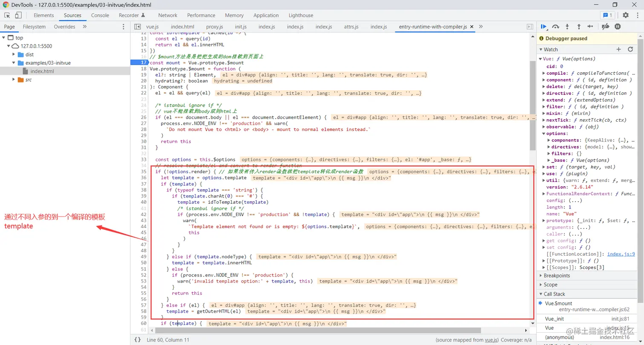Expand the prototype property in Watch

[544, 221]
